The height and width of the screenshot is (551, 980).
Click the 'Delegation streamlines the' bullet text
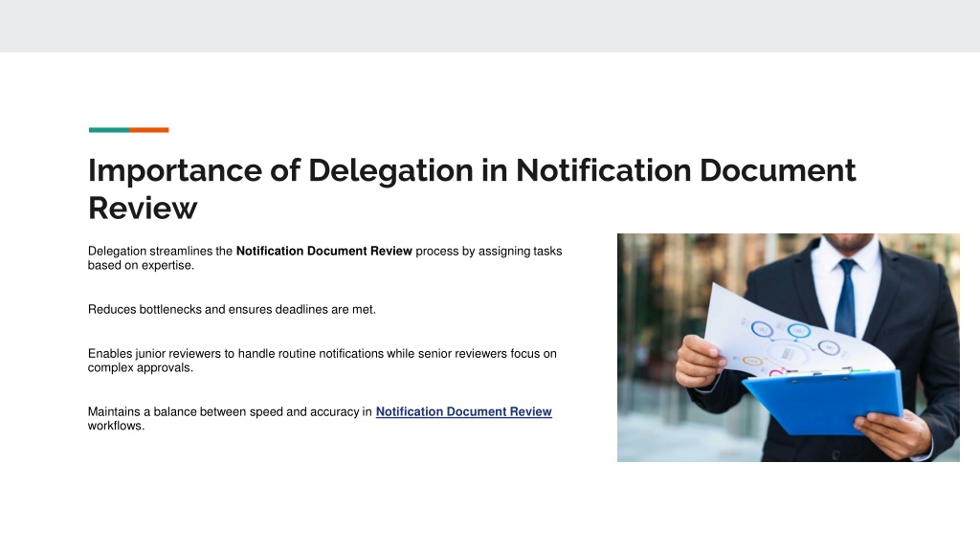pos(325,258)
